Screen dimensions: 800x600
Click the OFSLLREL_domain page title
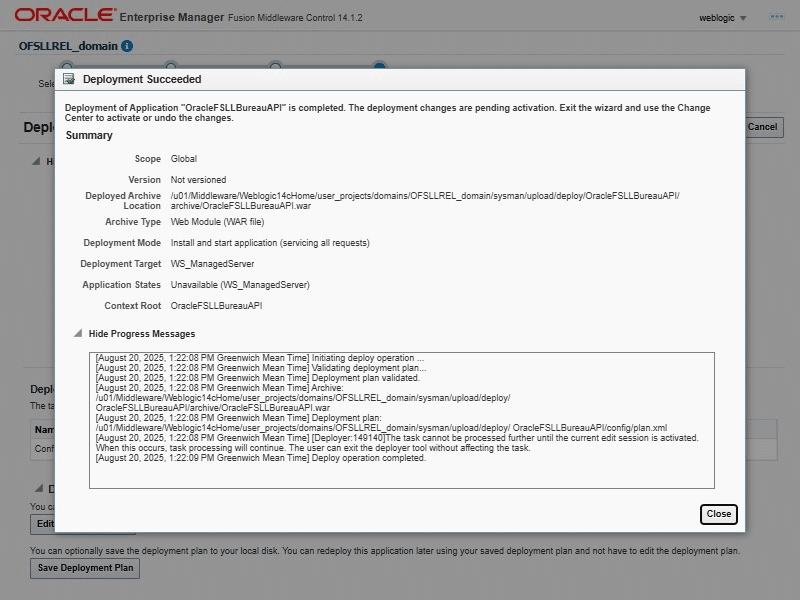(x=68, y=46)
